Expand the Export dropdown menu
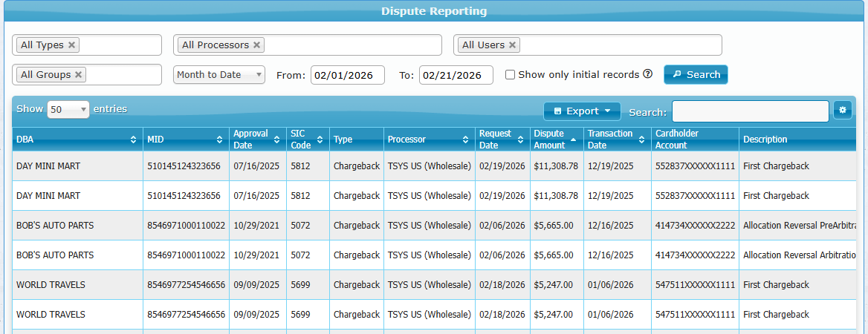The image size is (868, 334). tap(582, 111)
